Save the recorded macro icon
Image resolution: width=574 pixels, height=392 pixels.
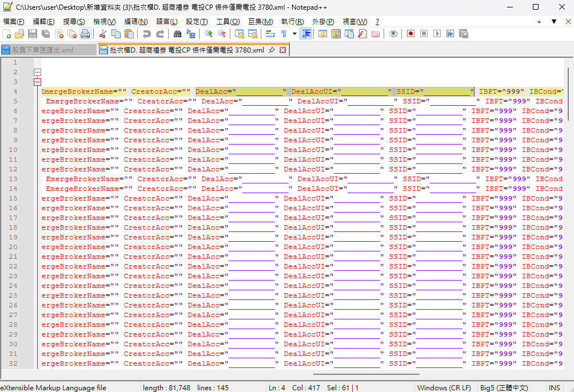click(x=464, y=34)
